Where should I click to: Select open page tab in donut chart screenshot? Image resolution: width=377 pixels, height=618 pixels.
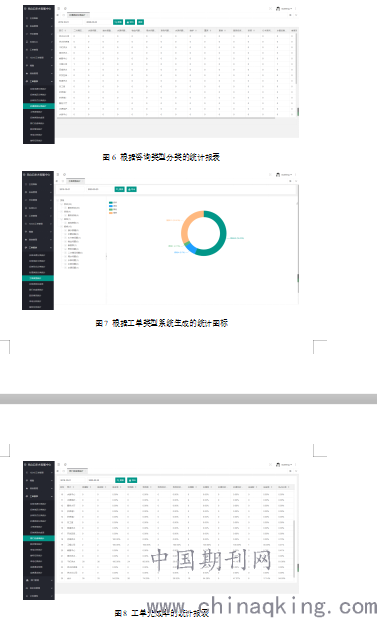[75, 181]
